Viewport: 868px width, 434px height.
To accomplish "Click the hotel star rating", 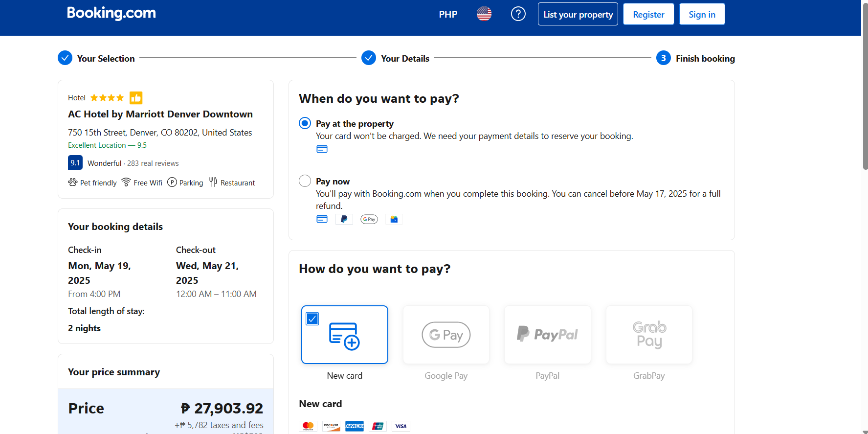I will (107, 98).
